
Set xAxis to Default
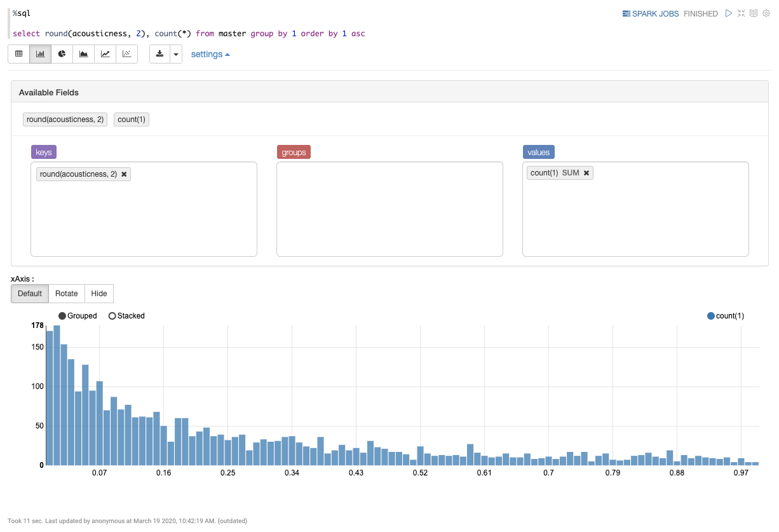30,294
